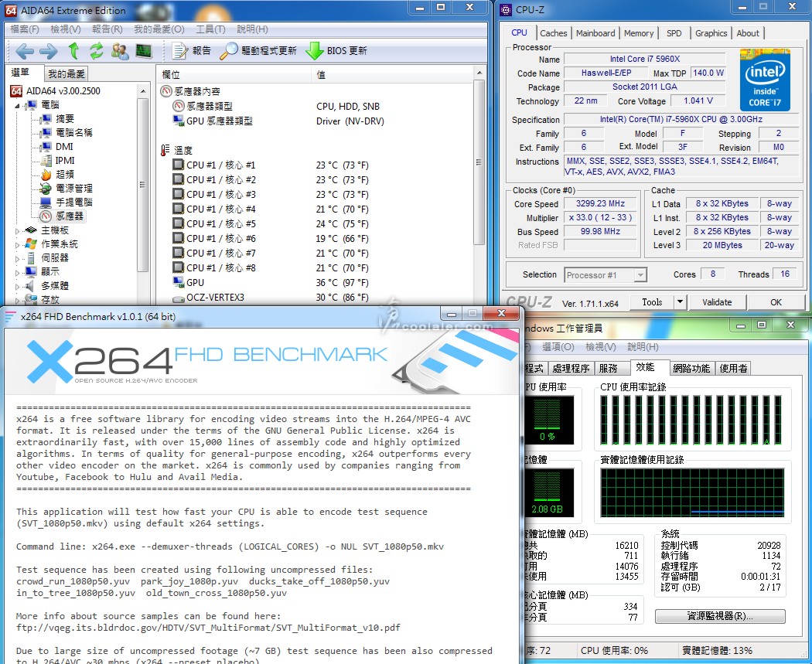Click the AIDA64 green monitor graph toolbar icon
The height and width of the screenshot is (664, 812).
(143, 51)
